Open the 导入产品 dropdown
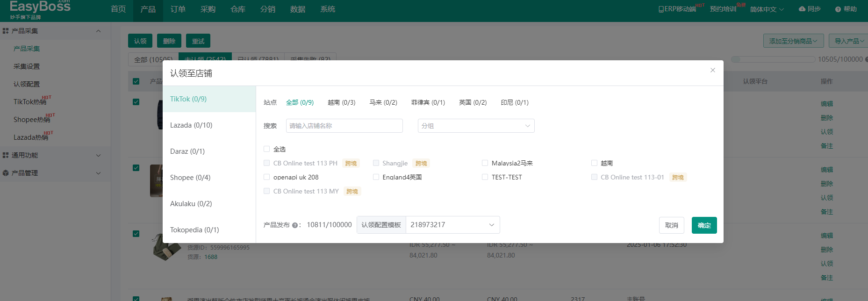Image resolution: width=868 pixels, height=301 pixels. [x=849, y=41]
